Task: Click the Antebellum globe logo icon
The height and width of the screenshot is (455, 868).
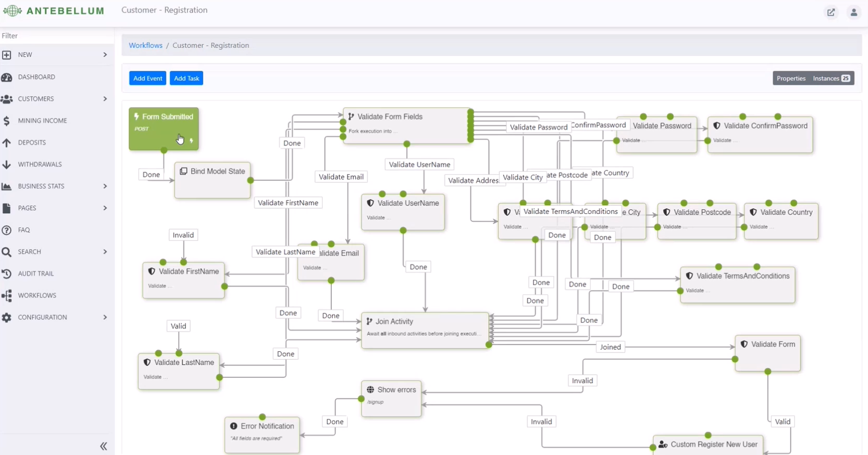Action: [x=12, y=10]
